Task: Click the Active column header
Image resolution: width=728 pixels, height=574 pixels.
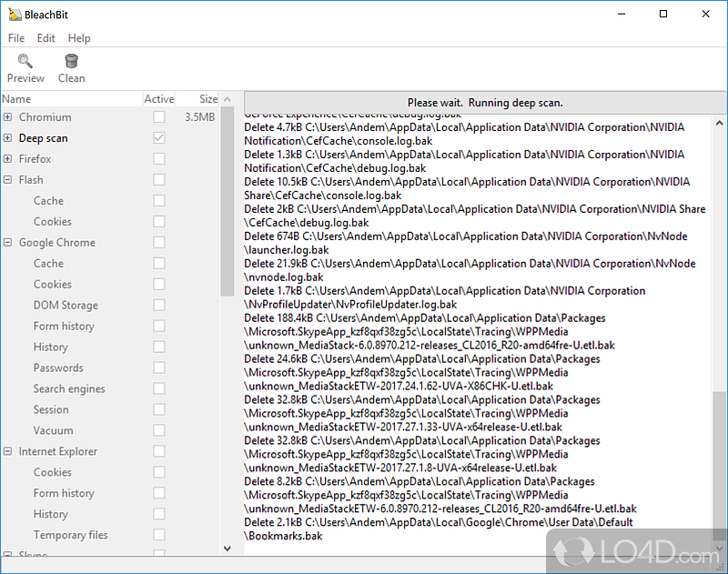Action: [x=158, y=99]
